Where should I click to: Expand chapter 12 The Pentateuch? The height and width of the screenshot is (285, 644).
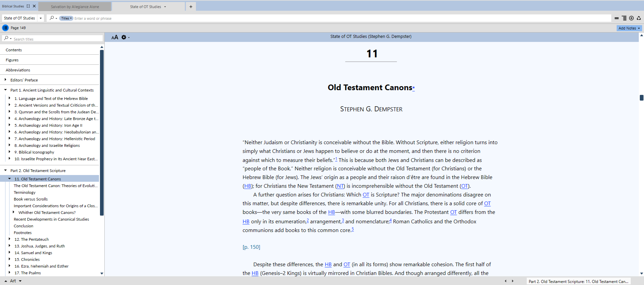(x=10, y=239)
